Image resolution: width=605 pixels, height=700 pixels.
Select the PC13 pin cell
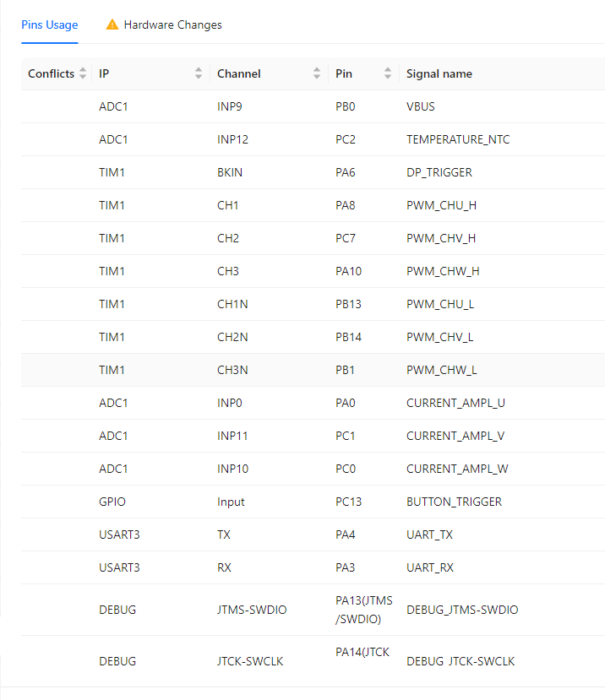348,502
